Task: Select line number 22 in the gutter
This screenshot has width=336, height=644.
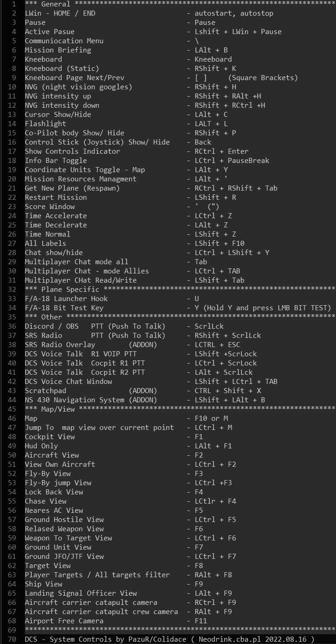Action: pos(12,197)
